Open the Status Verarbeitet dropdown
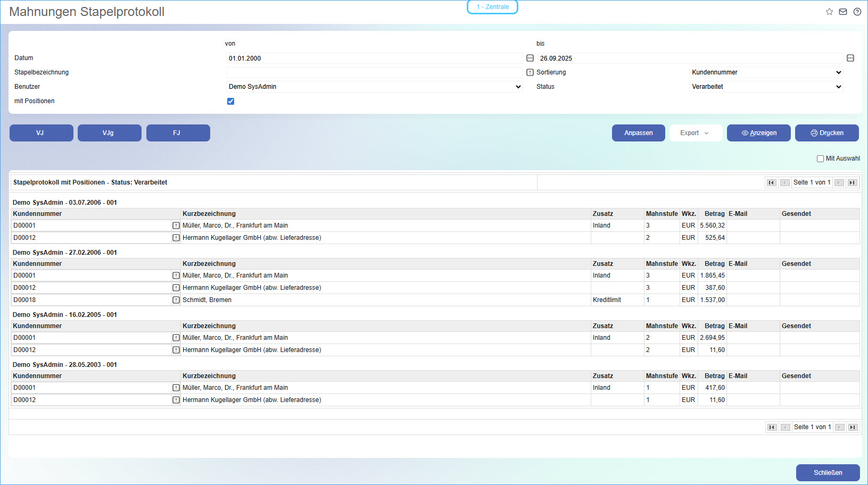The width and height of the screenshot is (868, 485). click(x=766, y=87)
